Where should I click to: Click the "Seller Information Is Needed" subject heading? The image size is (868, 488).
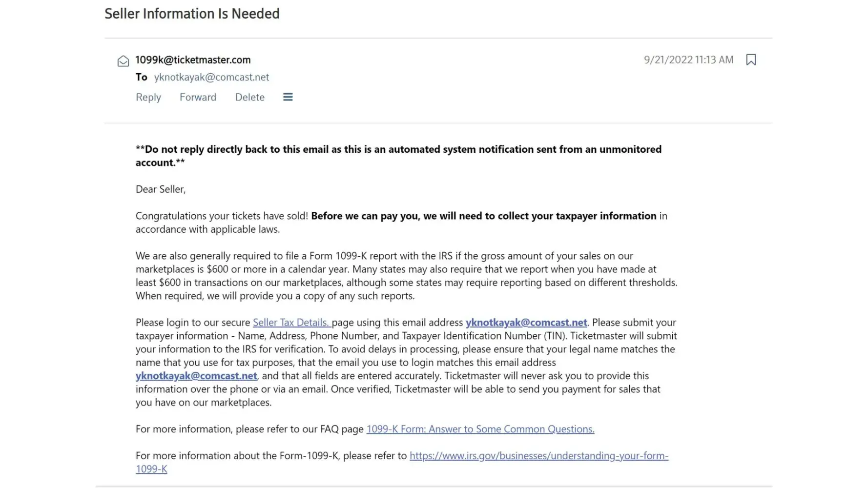click(x=192, y=14)
